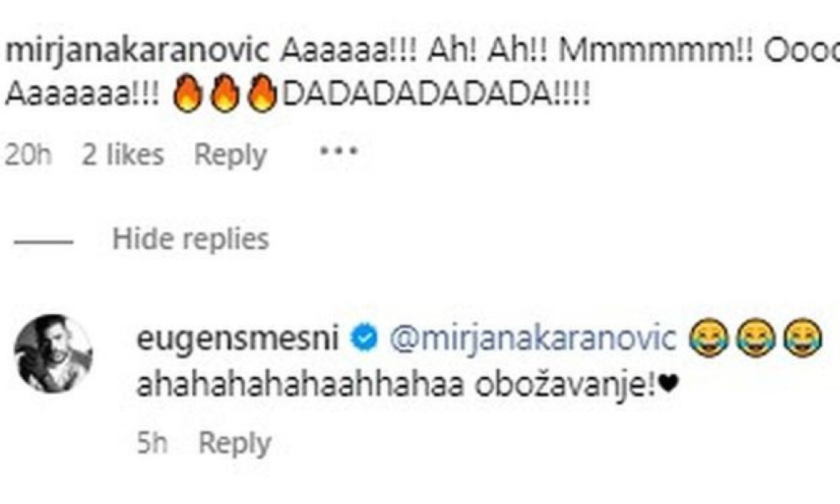
Task: Click the blue verified badge beside eugensmesni
Action: pyautogui.click(x=366, y=338)
